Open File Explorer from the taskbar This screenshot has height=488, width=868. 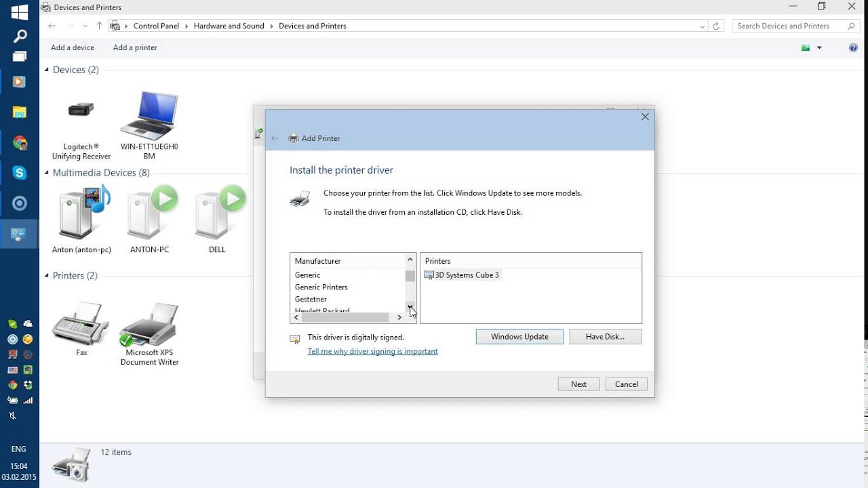tap(20, 113)
